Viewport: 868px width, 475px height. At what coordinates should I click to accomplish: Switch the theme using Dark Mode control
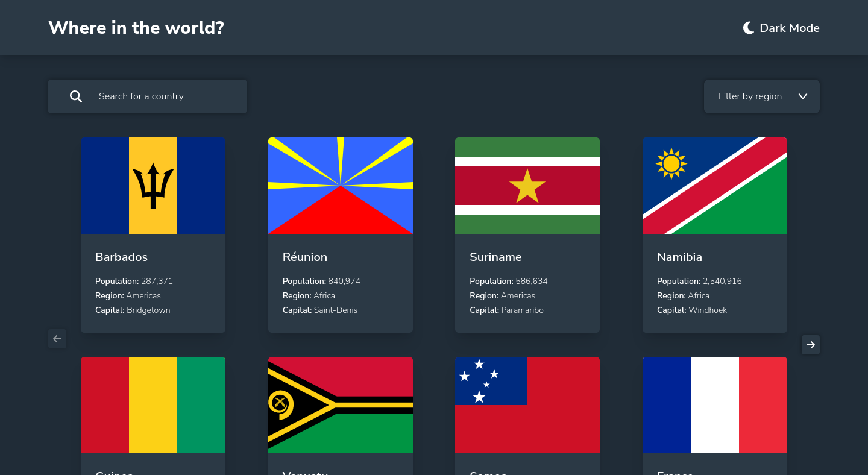point(781,28)
